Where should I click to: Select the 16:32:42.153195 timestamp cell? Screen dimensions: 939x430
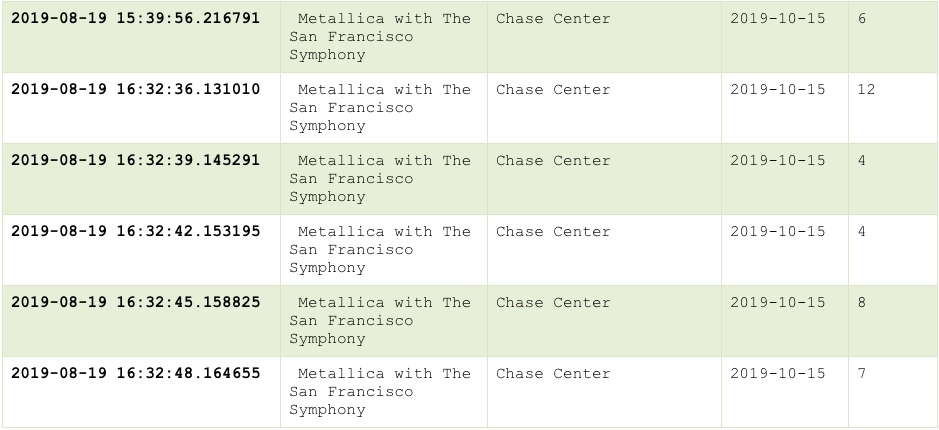(135, 232)
